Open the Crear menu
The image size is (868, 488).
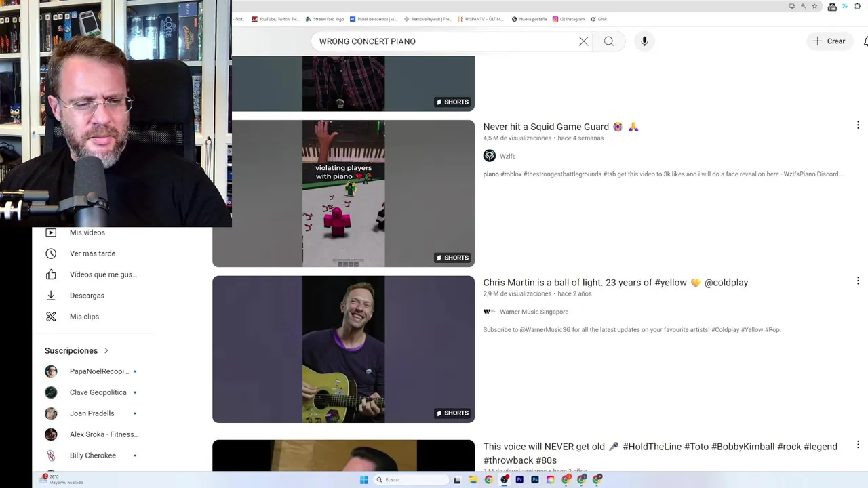pos(829,41)
